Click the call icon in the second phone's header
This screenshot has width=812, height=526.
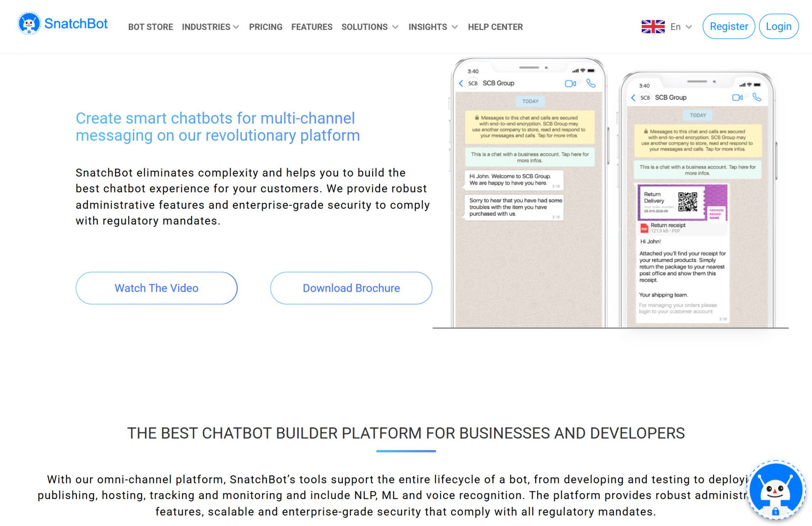coord(757,97)
